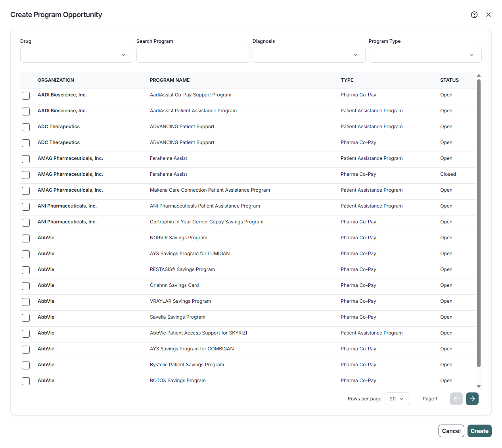Click the previous page arrow button
The height and width of the screenshot is (448, 502).
(x=456, y=399)
